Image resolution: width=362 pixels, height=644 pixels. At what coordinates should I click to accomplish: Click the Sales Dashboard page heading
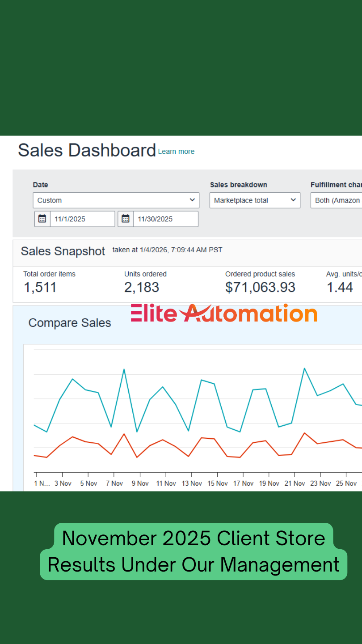tap(87, 150)
